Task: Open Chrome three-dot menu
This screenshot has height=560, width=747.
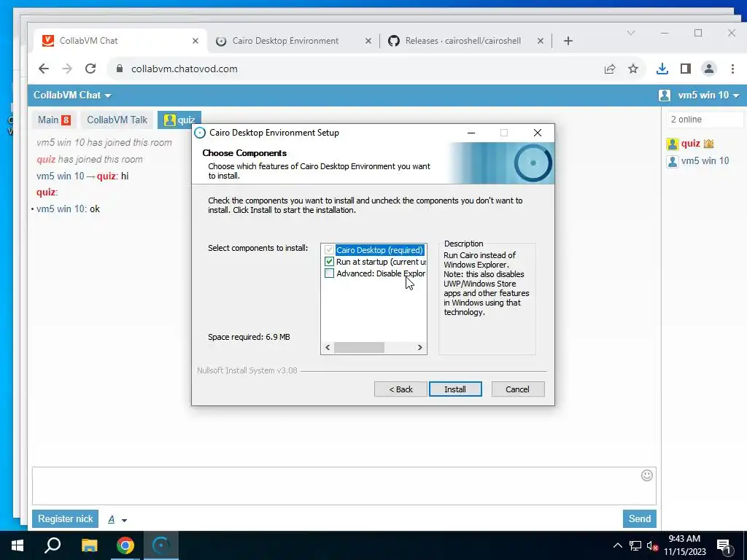Action: pyautogui.click(x=732, y=69)
